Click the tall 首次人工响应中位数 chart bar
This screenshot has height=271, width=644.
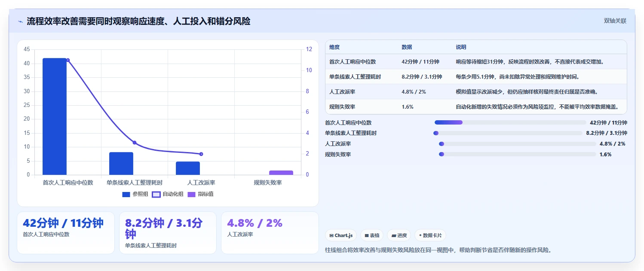(55, 116)
